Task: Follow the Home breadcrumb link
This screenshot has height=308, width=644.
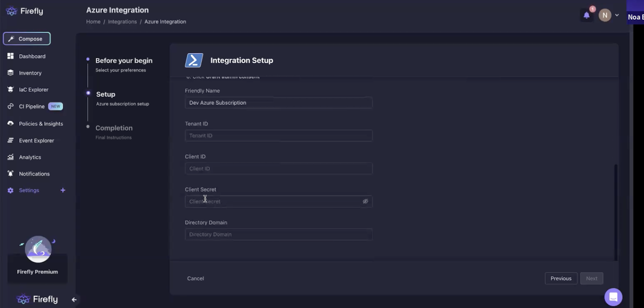Action: pyautogui.click(x=93, y=22)
